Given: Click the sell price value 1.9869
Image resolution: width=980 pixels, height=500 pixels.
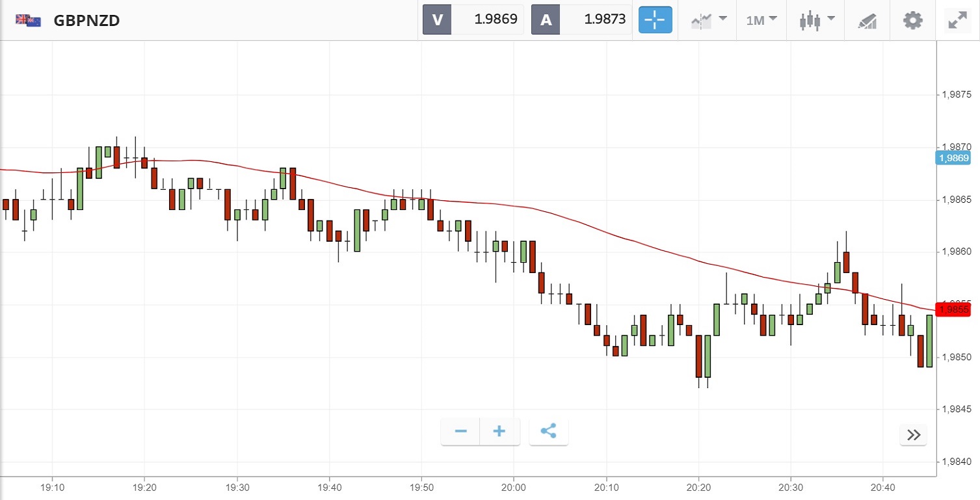Looking at the screenshot, I should tap(496, 20).
